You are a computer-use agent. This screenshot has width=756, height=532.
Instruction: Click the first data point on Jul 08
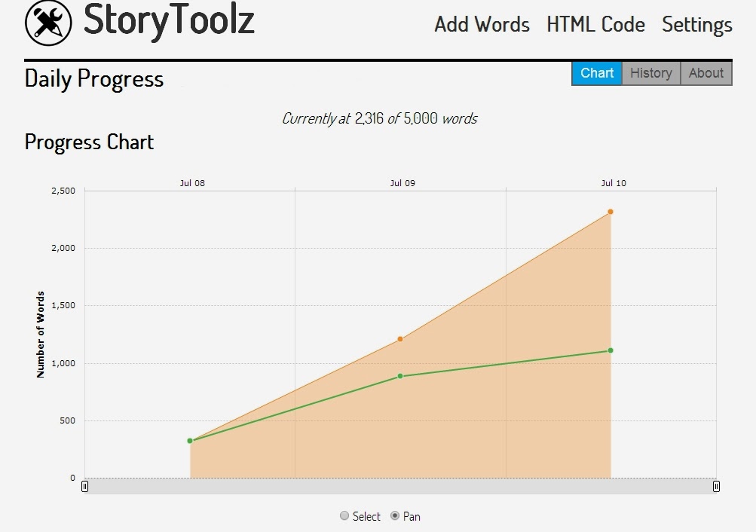190,441
